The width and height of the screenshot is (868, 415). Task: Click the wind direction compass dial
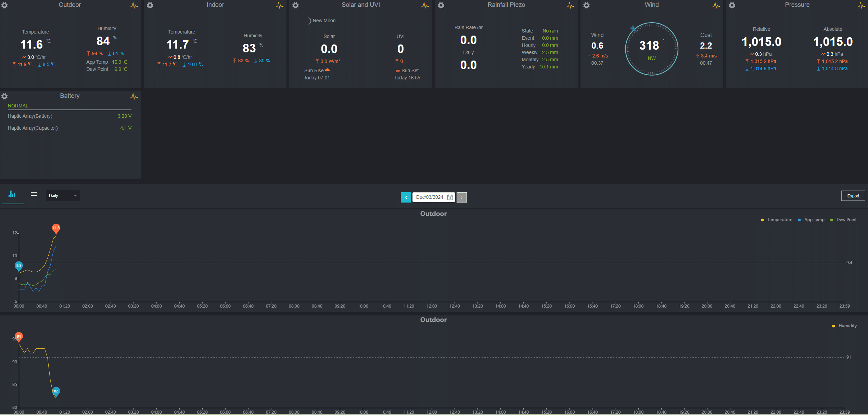(x=651, y=49)
